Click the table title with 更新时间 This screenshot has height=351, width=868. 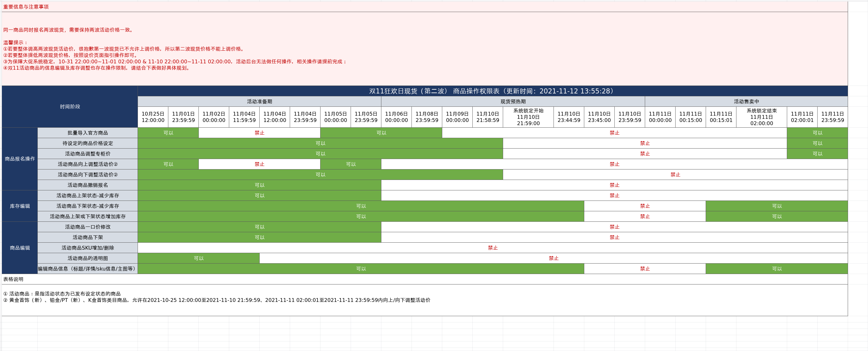(x=492, y=91)
